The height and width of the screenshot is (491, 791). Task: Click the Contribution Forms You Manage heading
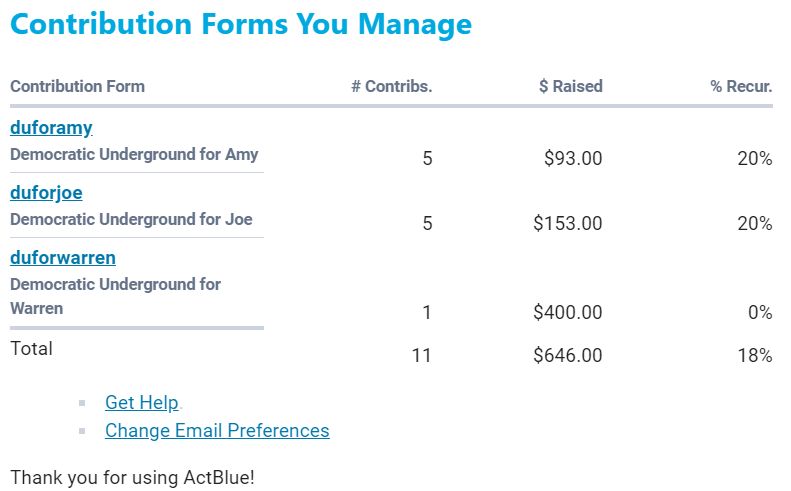(x=240, y=24)
